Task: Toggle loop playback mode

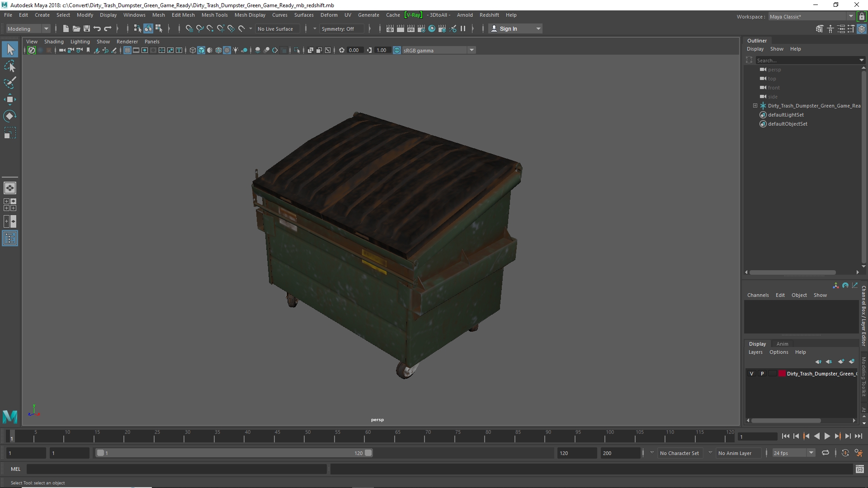Action: tap(826, 453)
